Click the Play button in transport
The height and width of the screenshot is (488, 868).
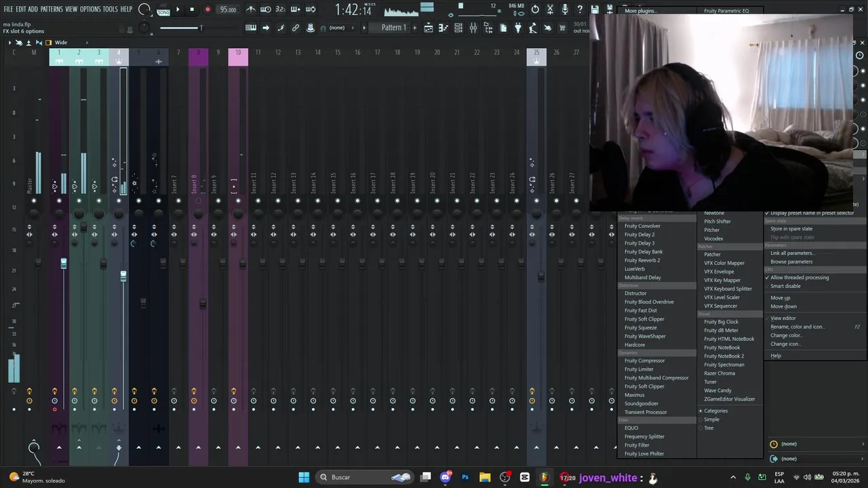178,9
